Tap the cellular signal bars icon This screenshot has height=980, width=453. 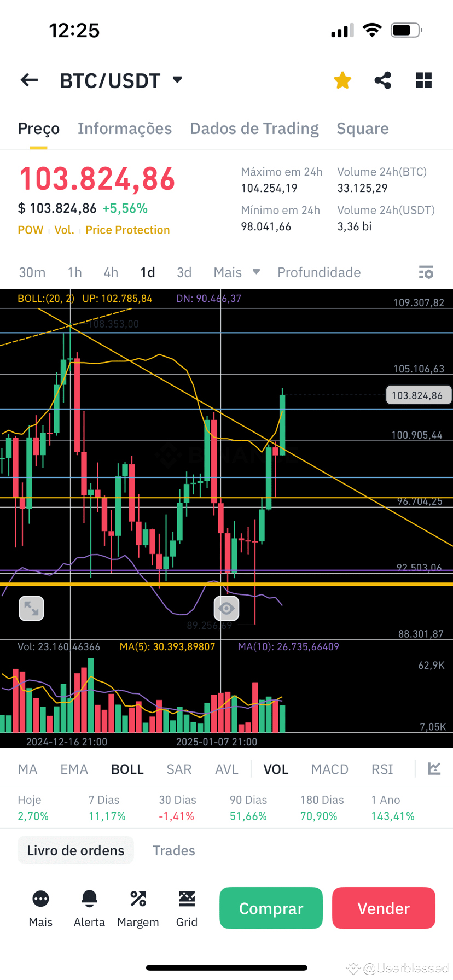coord(342,31)
